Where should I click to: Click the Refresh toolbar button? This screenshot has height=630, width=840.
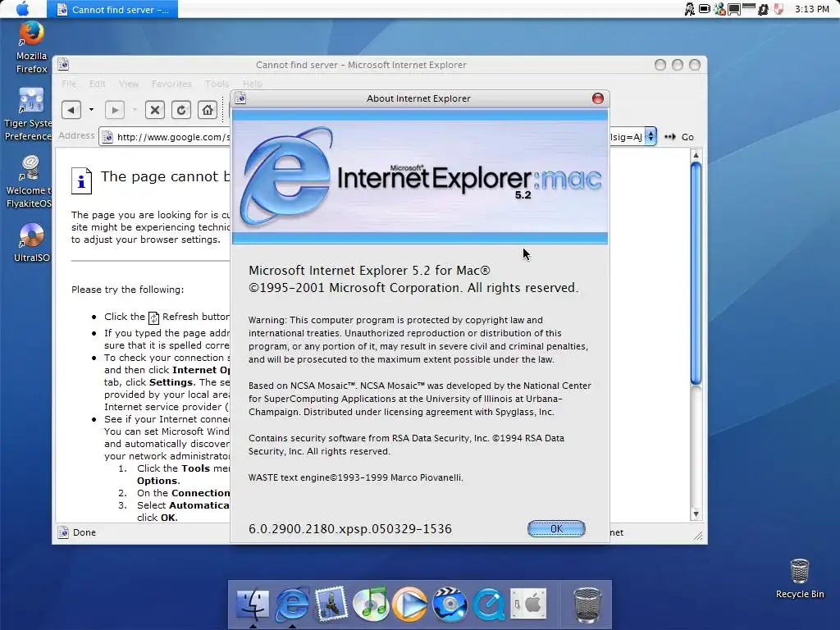tap(181, 110)
